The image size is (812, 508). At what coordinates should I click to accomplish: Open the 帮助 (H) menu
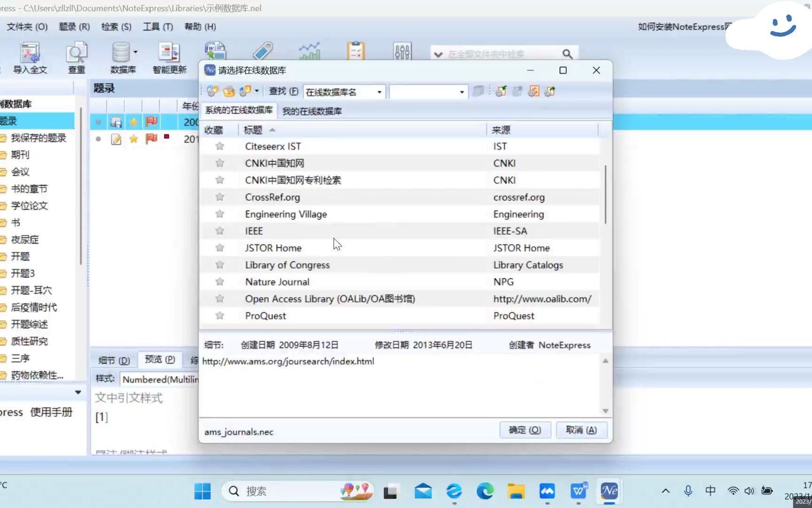pyautogui.click(x=200, y=27)
